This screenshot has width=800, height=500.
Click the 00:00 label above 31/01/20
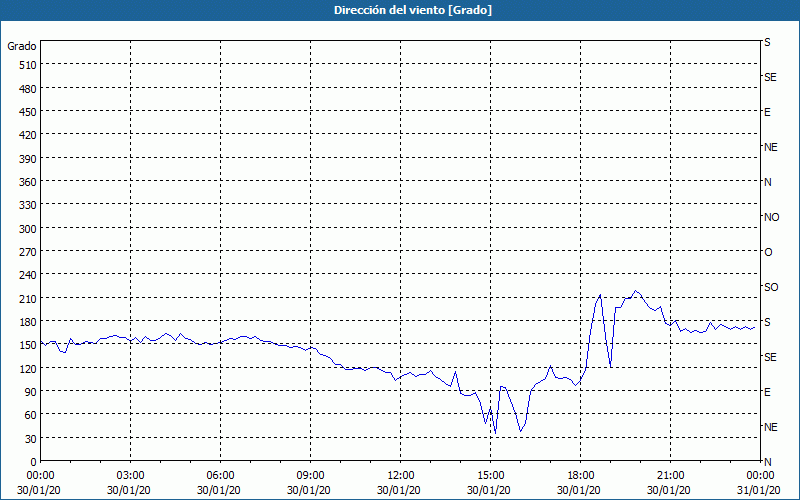tap(760, 476)
